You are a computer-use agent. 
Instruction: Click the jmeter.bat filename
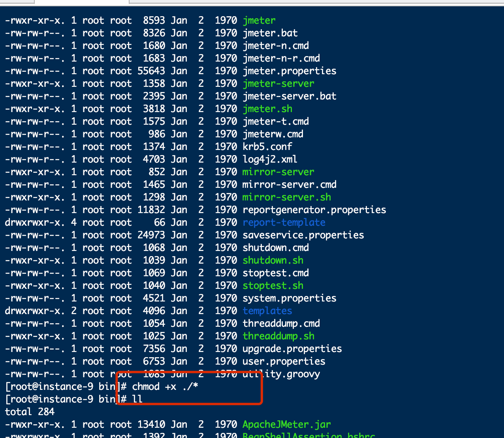point(270,33)
